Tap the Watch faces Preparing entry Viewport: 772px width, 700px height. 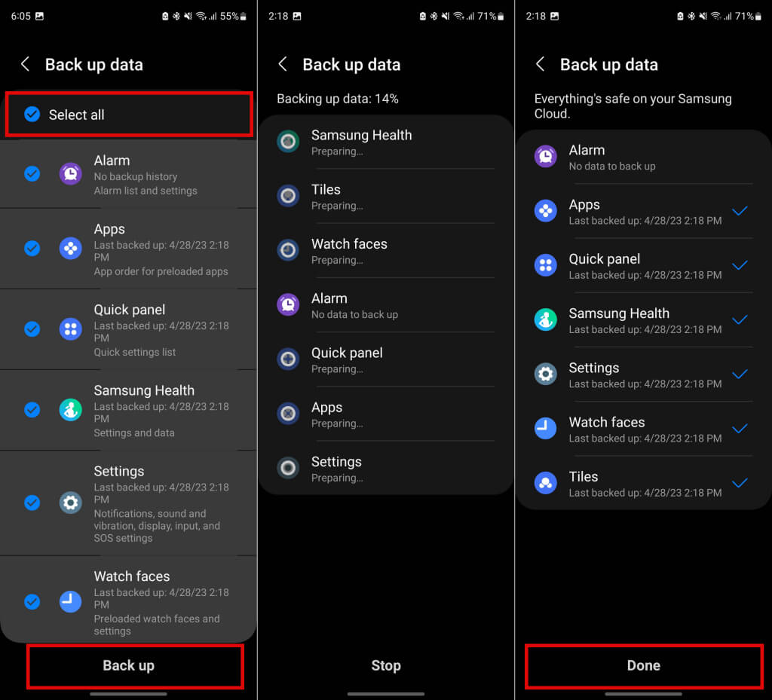386,251
